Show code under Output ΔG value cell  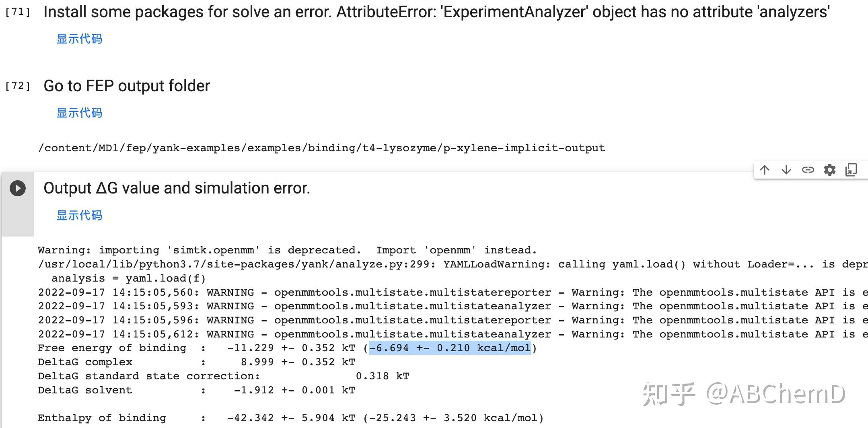coord(79,216)
